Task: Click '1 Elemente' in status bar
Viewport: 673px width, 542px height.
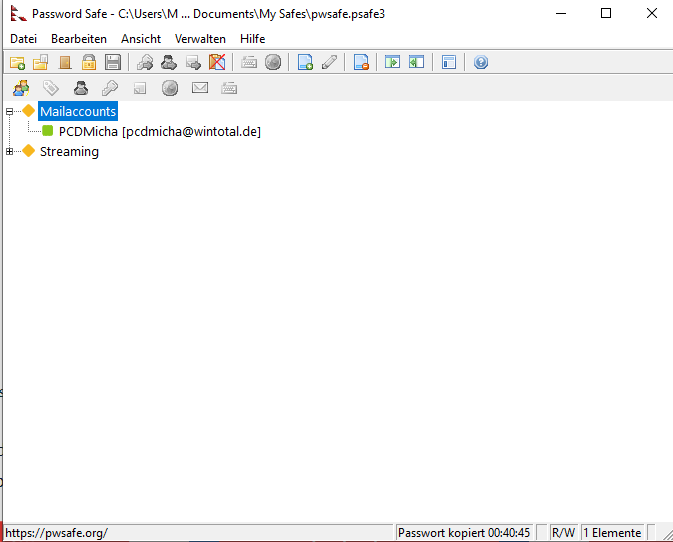Action: [612, 533]
